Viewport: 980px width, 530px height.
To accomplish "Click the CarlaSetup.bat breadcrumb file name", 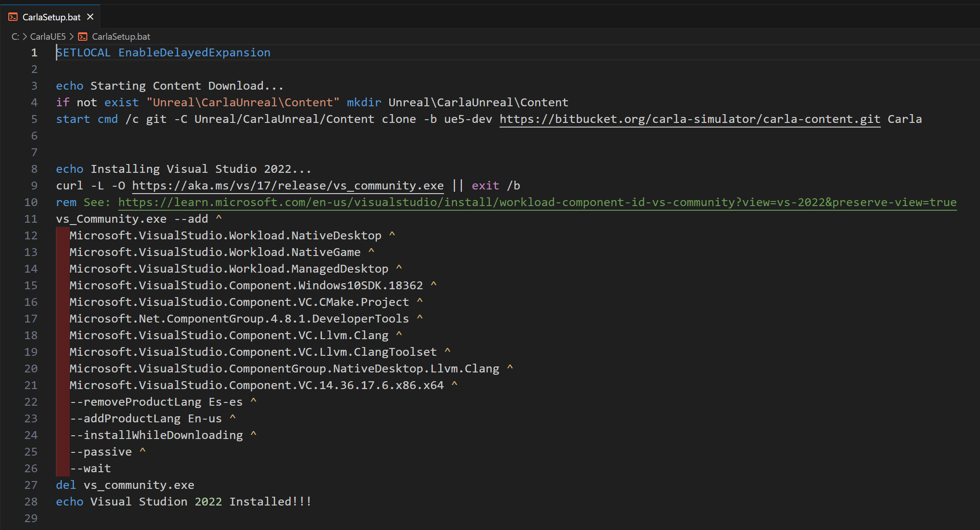I will (121, 37).
